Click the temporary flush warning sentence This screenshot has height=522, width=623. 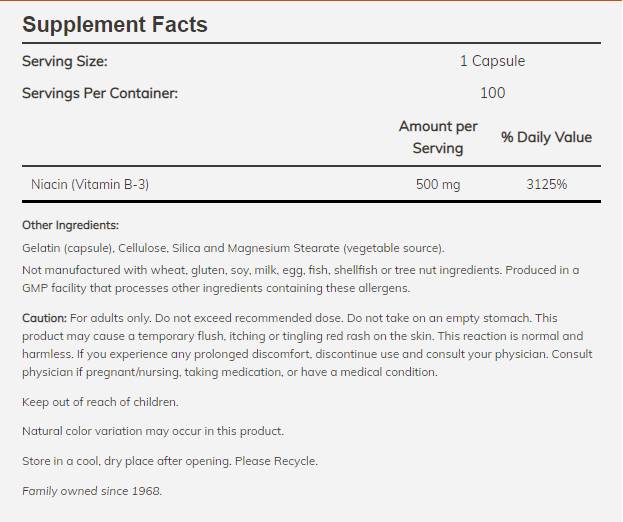(x=300, y=336)
